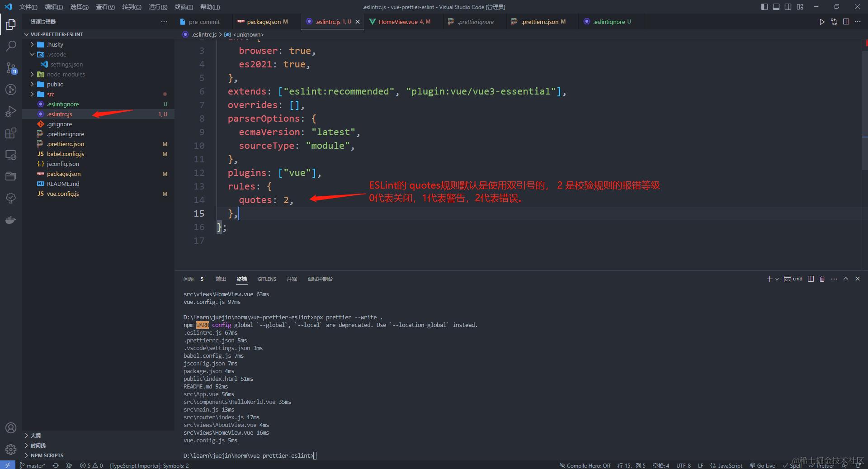The width and height of the screenshot is (868, 469).
Task: Open remote window from status bar corner
Action: [8, 465]
